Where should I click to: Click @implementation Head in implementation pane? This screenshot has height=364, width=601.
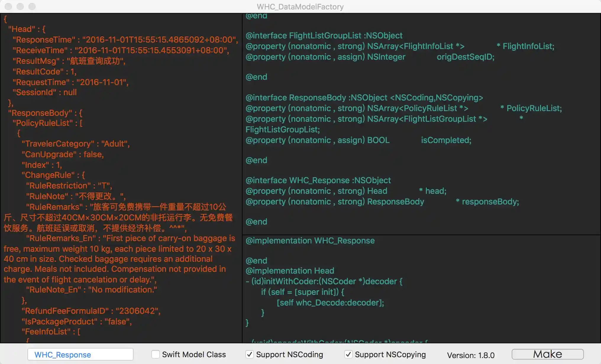[x=290, y=271]
